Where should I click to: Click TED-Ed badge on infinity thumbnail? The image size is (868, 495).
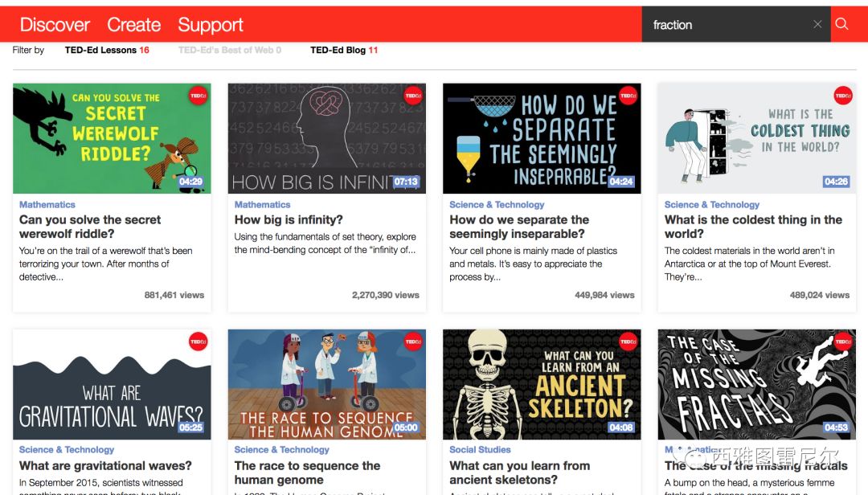tap(413, 96)
